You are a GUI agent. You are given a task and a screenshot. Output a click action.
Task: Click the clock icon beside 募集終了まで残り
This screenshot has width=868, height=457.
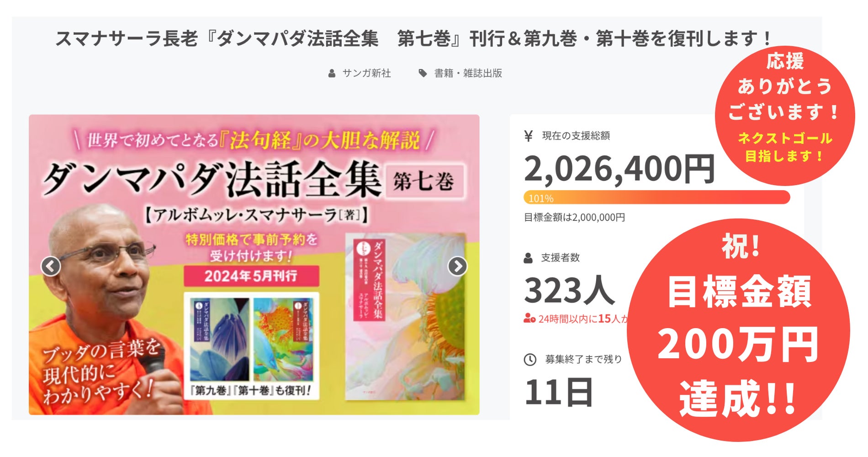(x=530, y=360)
